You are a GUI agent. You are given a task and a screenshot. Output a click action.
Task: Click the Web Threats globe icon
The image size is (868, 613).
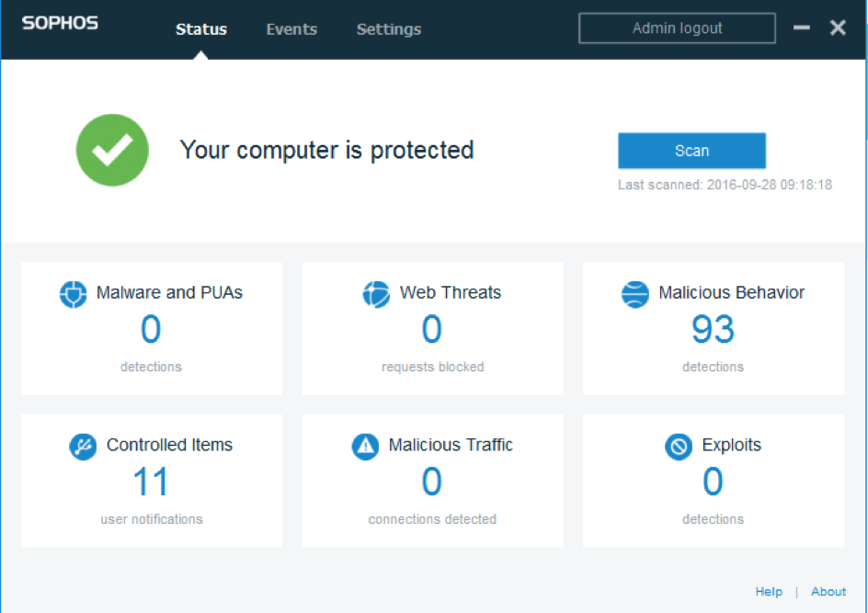[x=376, y=294]
